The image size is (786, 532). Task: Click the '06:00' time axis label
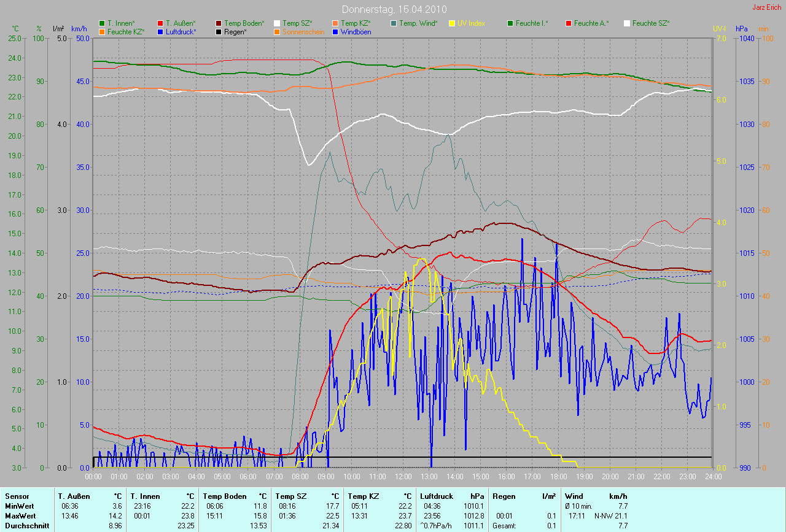[248, 476]
